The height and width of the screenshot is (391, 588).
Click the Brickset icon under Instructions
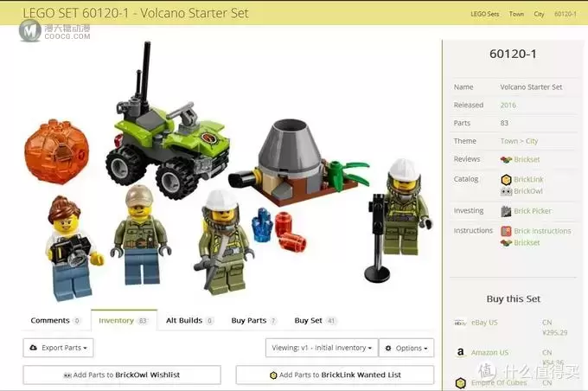506,243
